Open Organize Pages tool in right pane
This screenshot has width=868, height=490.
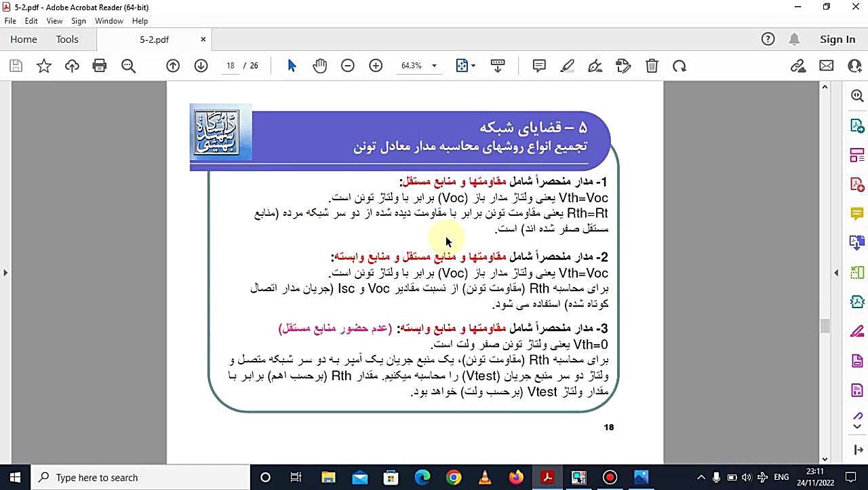point(857,155)
